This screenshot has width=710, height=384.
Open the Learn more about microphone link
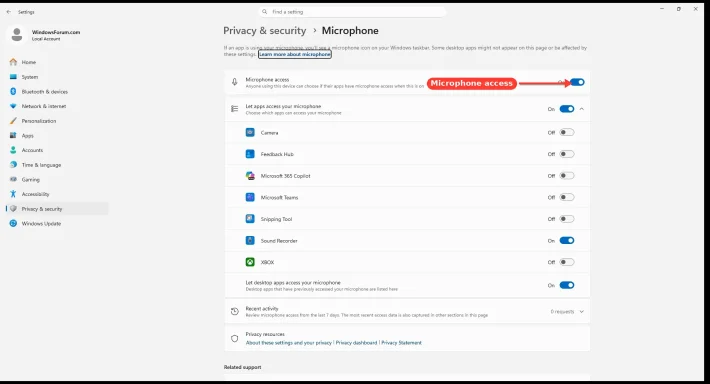pos(295,54)
